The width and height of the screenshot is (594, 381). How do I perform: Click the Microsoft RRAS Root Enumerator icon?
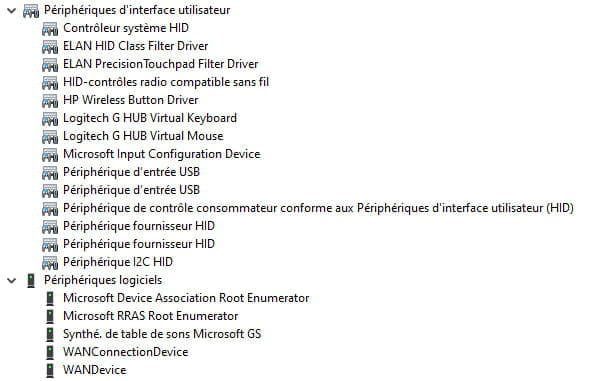point(50,316)
